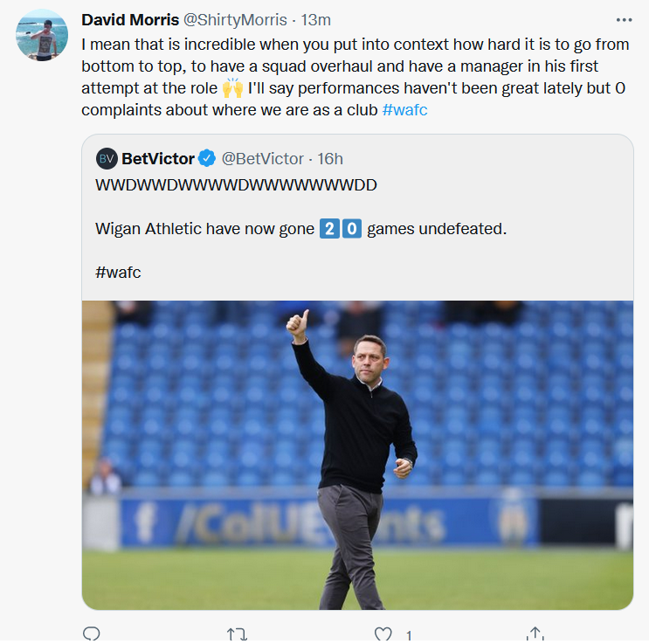This screenshot has width=649, height=644.
Task: Click quoted text 'Wigan Athletic have now gone'
Action: 204,229
